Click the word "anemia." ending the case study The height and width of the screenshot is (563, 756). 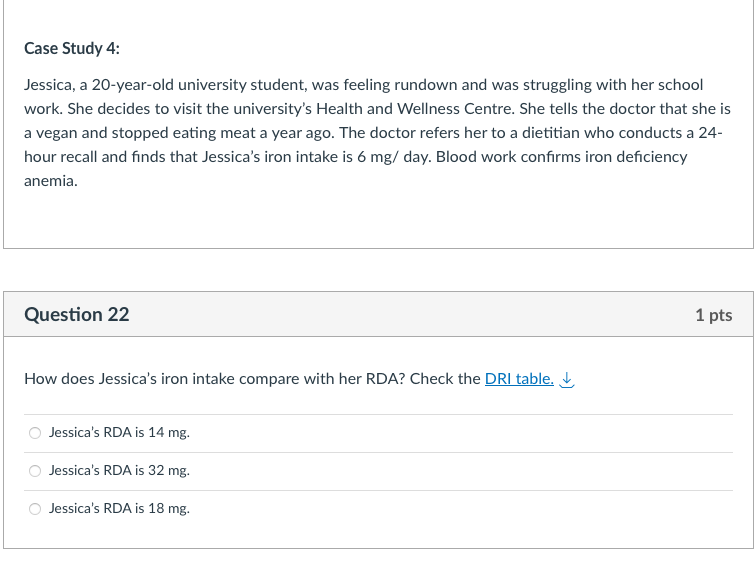coord(51,181)
